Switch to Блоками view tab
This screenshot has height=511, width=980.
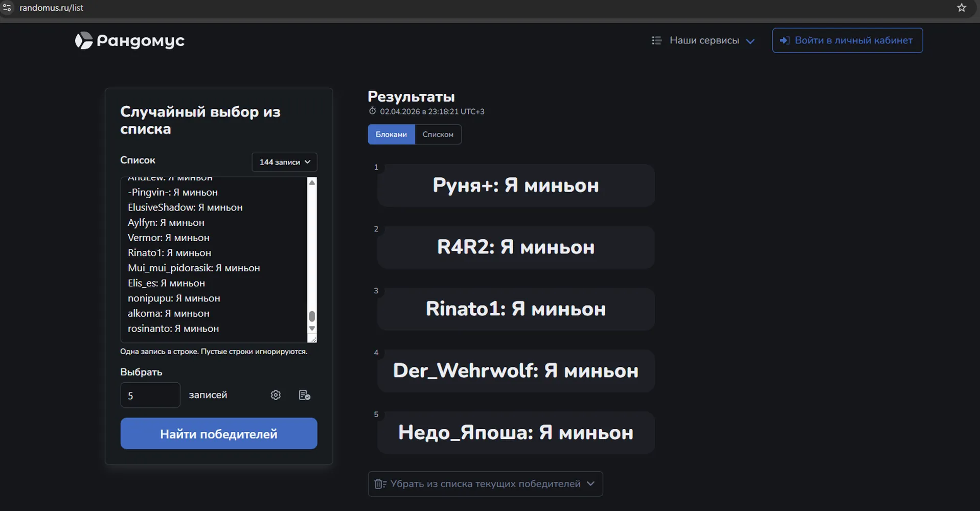[x=391, y=134]
